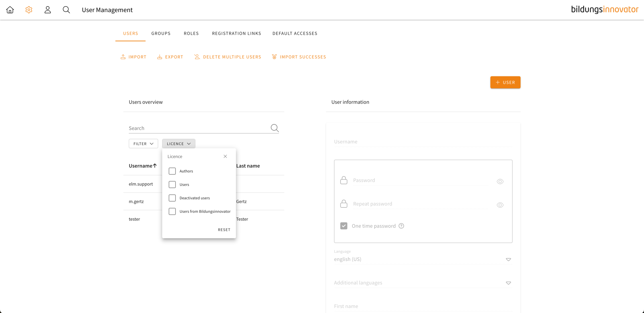Click the Import Successes medal icon
This screenshot has height=313, width=644.
click(x=274, y=57)
